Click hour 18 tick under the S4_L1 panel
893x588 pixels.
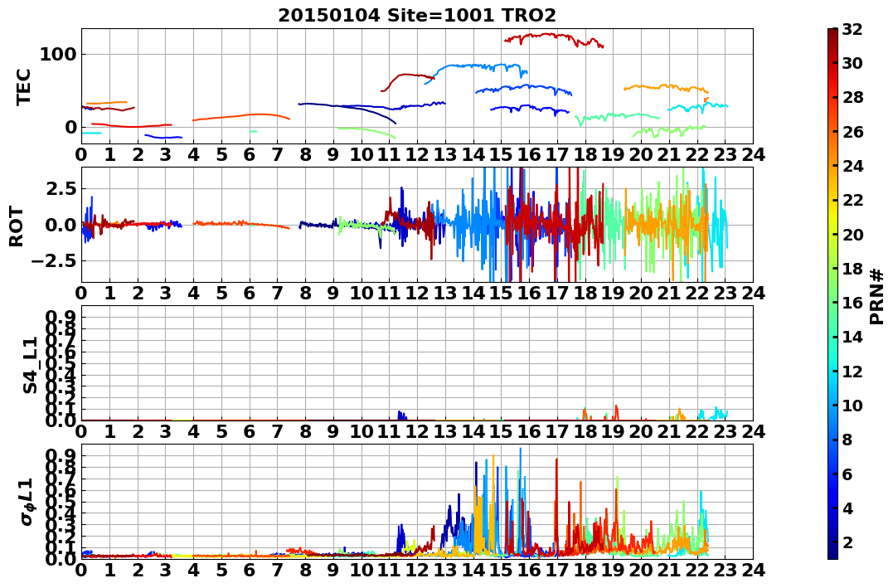585,432
